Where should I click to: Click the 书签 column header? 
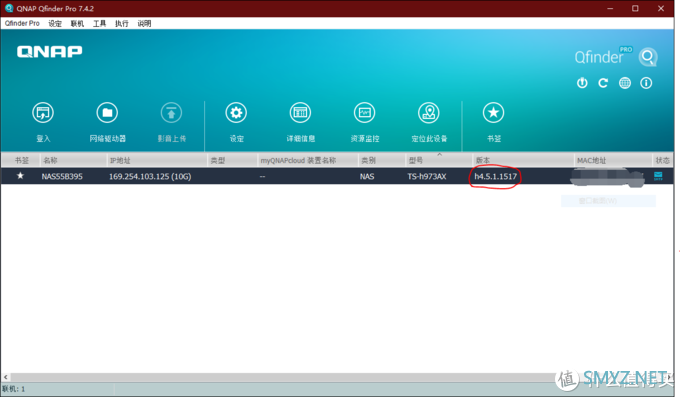(x=21, y=160)
